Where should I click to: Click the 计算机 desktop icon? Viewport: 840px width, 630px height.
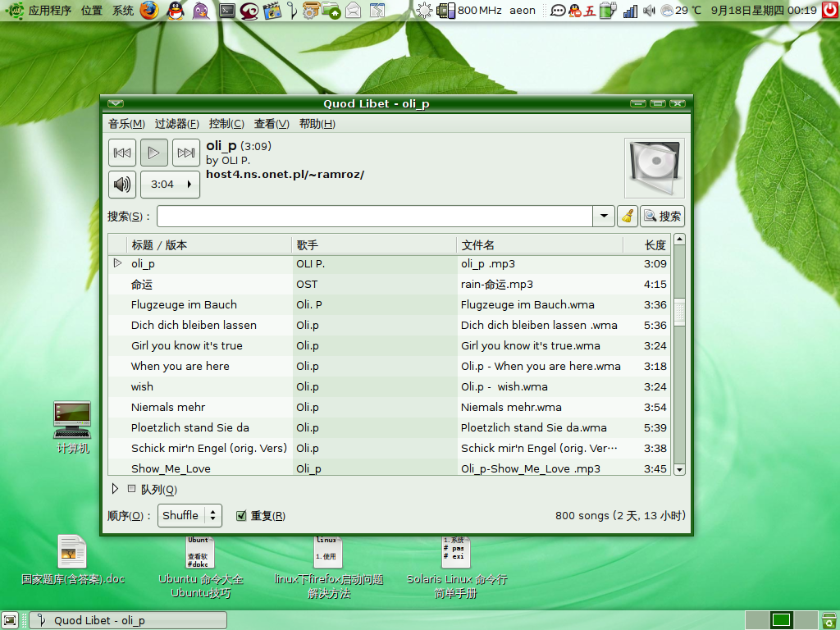click(72, 427)
